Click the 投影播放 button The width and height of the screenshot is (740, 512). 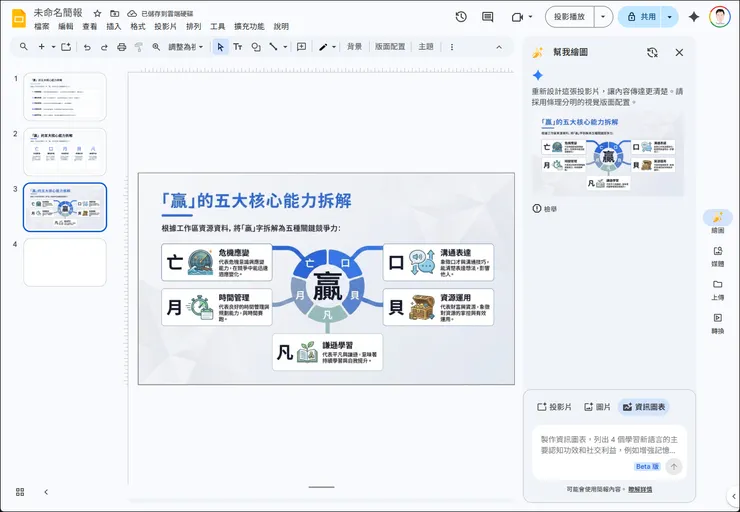pos(570,17)
